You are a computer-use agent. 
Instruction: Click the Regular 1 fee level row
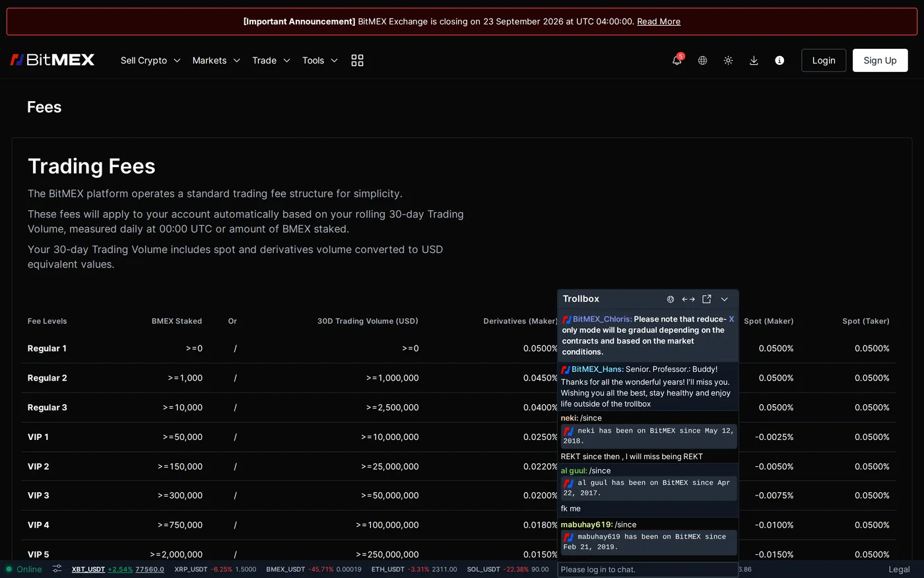pos(459,348)
